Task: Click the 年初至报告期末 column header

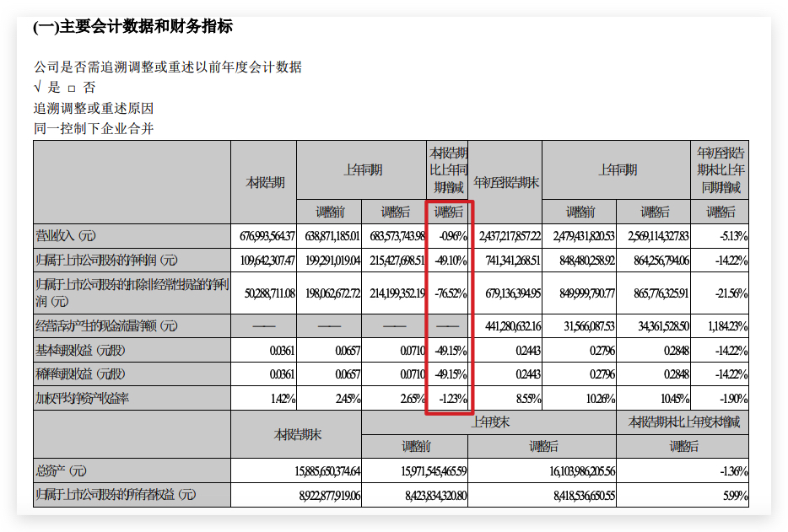Action: click(505, 183)
